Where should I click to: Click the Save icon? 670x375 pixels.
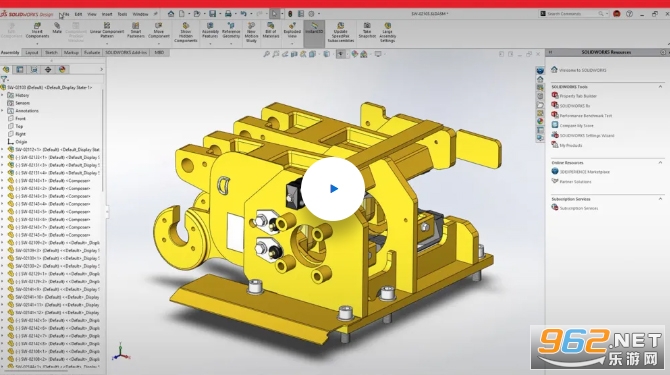click(212, 14)
